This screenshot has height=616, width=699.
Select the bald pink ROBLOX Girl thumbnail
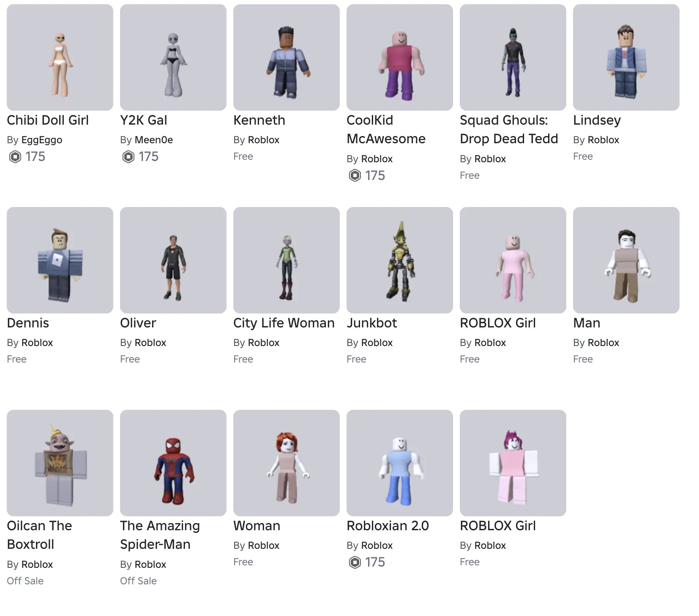click(513, 260)
